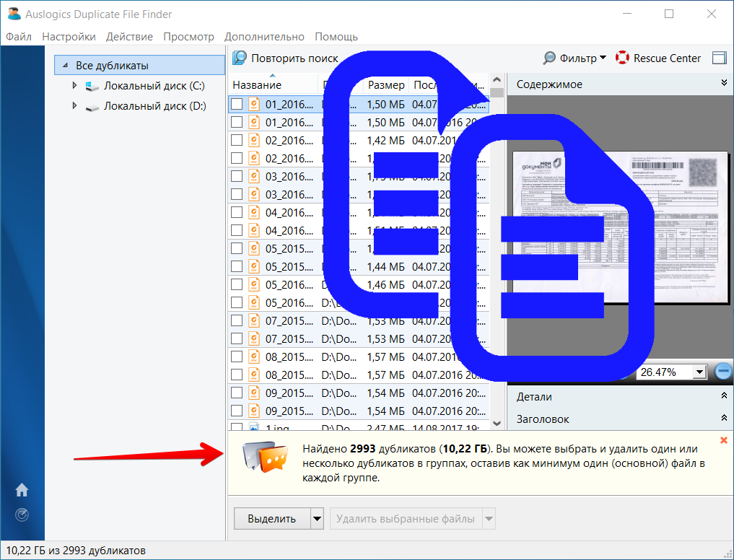
Task: Click the blue zoom out minus button
Action: pos(723,372)
